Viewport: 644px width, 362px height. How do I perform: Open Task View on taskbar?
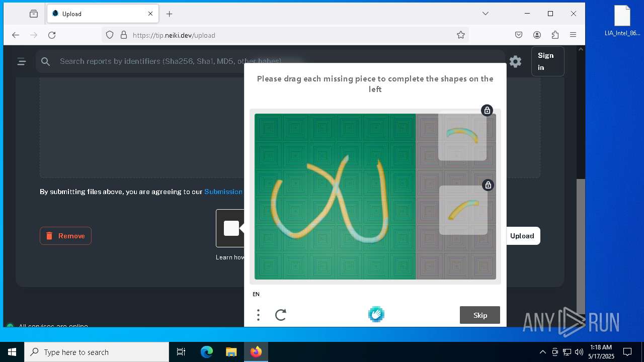tap(181, 352)
